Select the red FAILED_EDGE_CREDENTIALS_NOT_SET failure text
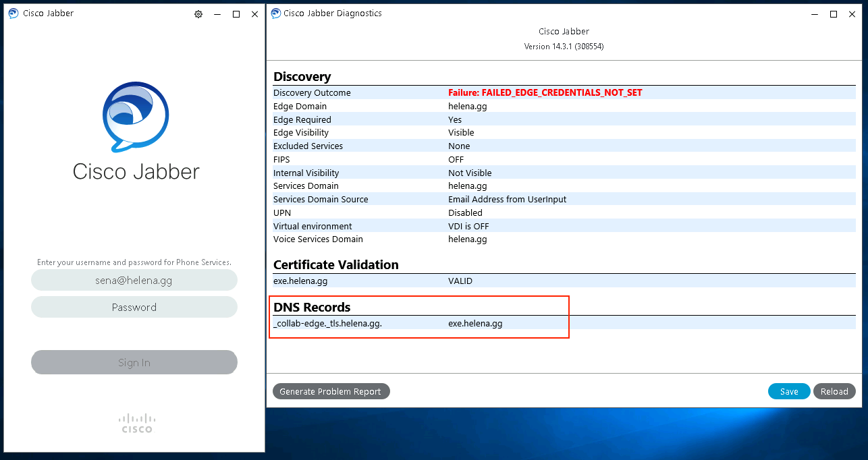Viewport: 868px width, 460px height. pyautogui.click(x=545, y=93)
